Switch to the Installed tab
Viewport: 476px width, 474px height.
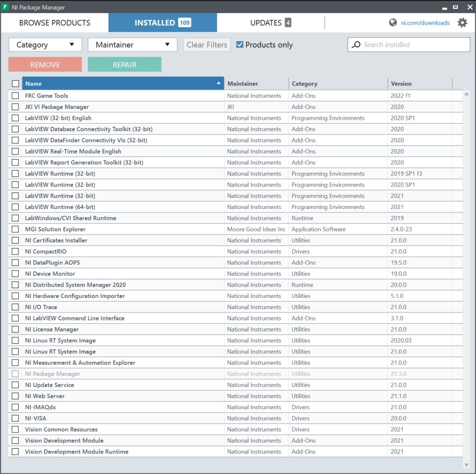[162, 23]
